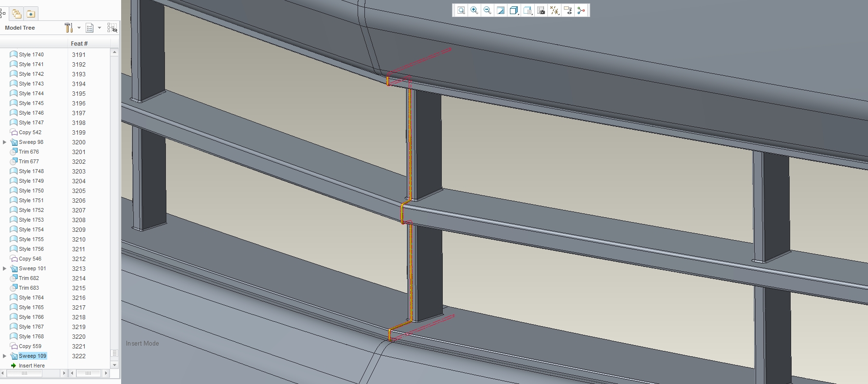
Task: Click the tree vertical scrollbar thumb
Action: [114, 353]
